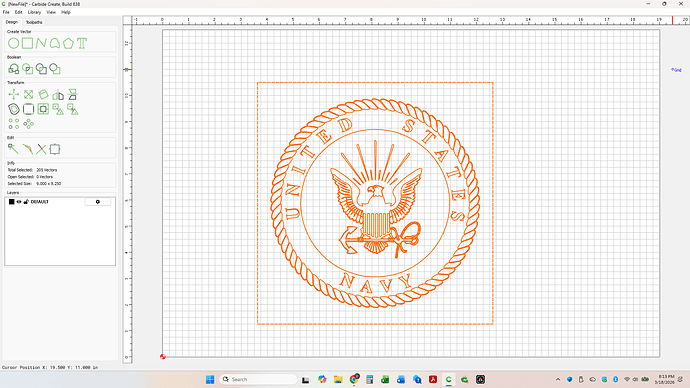The width and height of the screenshot is (690, 388).
Task: Open the Linear Array tool
Action: click(x=14, y=124)
